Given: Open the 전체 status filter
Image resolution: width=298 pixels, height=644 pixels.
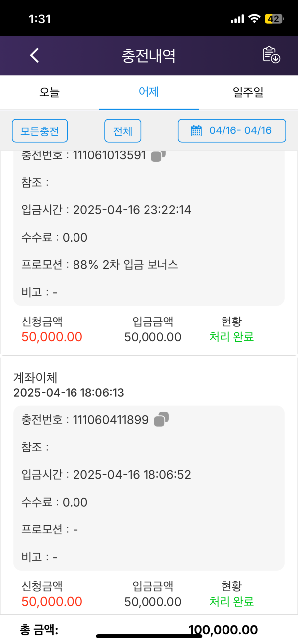Looking at the screenshot, I should tap(123, 131).
